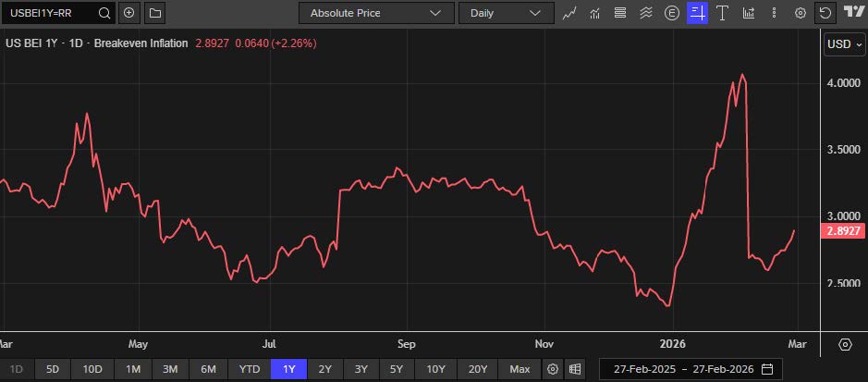Screen dimensions: 868x382
Task: Open the line chart type selector icon
Action: coord(570,13)
